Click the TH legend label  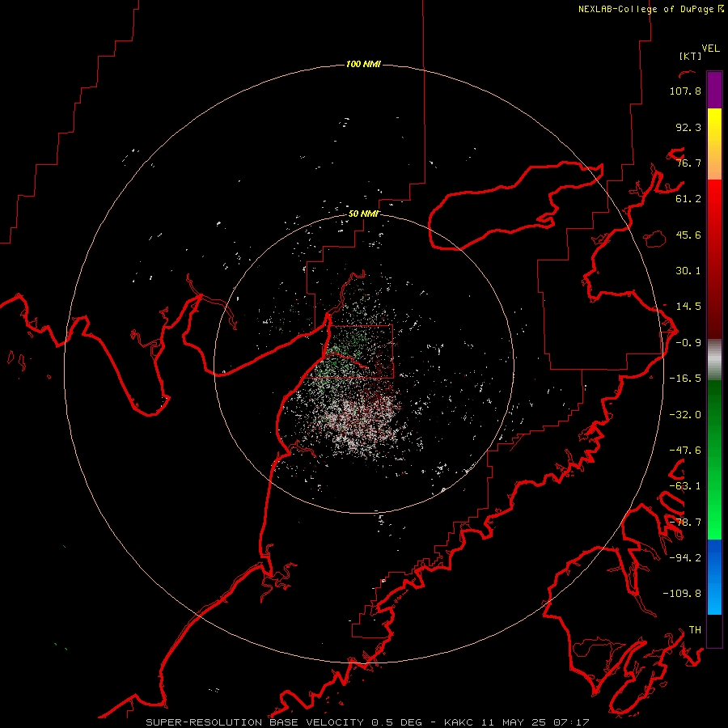pyautogui.click(x=695, y=630)
